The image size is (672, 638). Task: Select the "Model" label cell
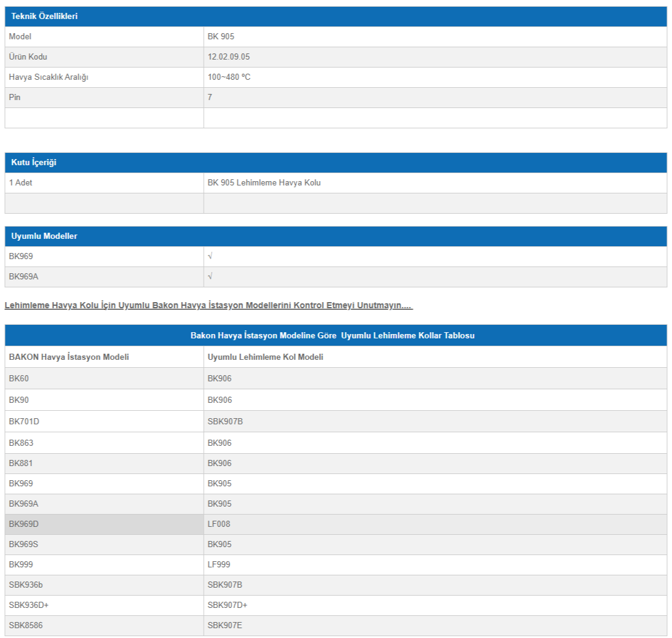click(104, 37)
